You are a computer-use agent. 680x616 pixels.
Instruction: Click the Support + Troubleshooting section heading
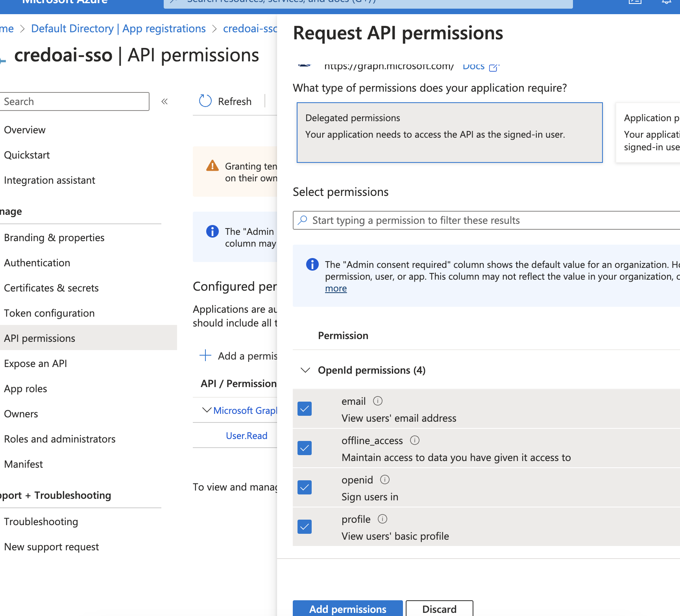55,495
